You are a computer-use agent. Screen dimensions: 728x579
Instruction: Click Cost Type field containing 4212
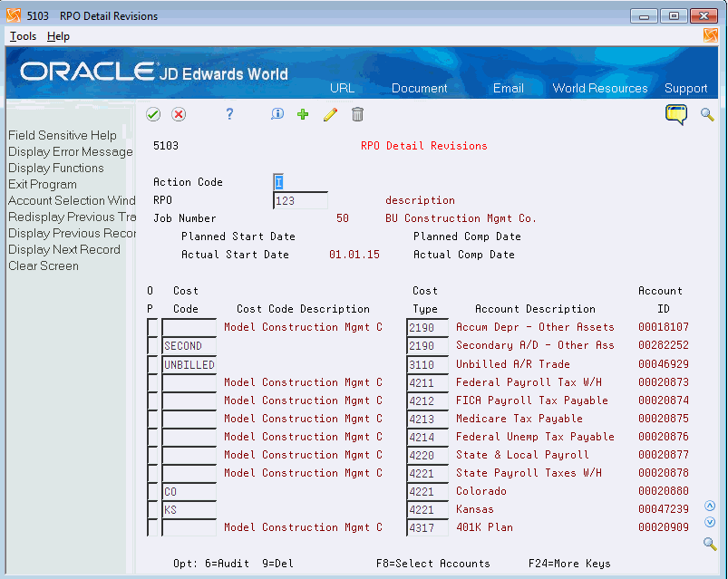(428, 400)
